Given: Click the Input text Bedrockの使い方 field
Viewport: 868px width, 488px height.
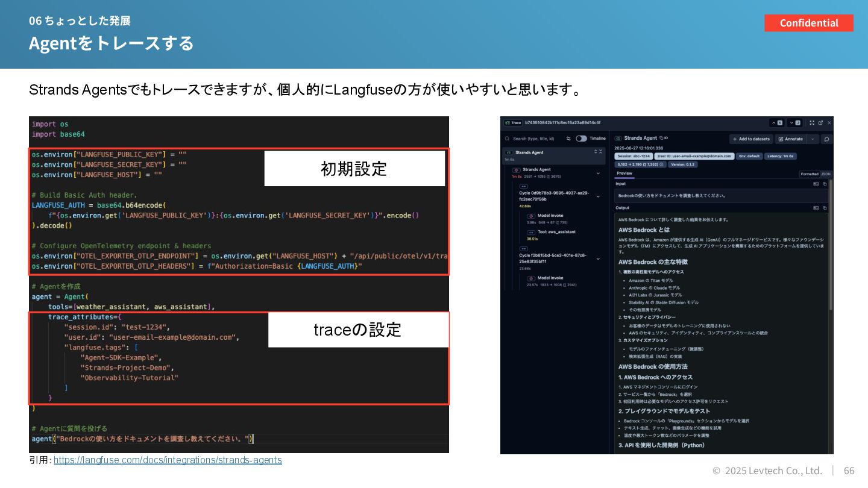Looking at the screenshot, I should click(720, 196).
